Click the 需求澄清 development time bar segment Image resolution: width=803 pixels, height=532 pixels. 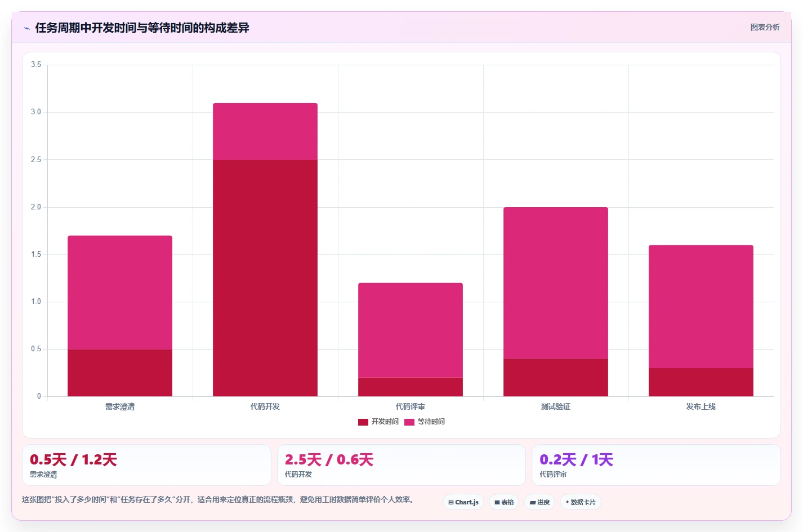pos(120,373)
